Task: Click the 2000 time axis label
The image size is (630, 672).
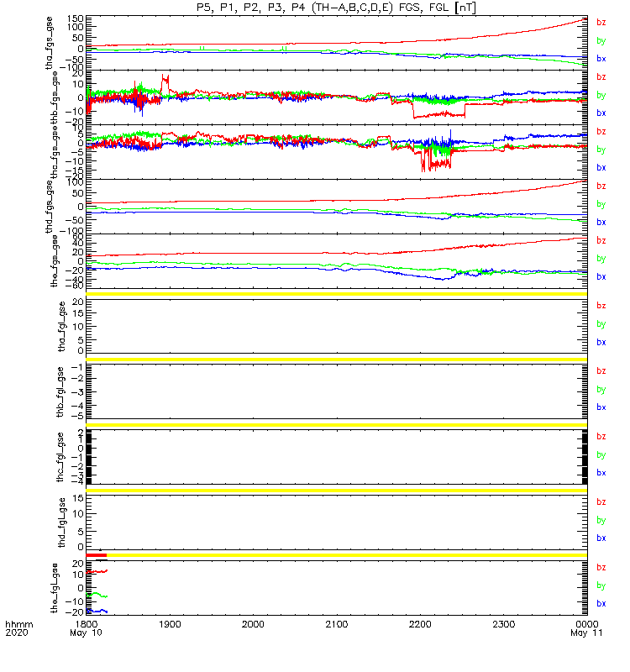Action: 253,624
